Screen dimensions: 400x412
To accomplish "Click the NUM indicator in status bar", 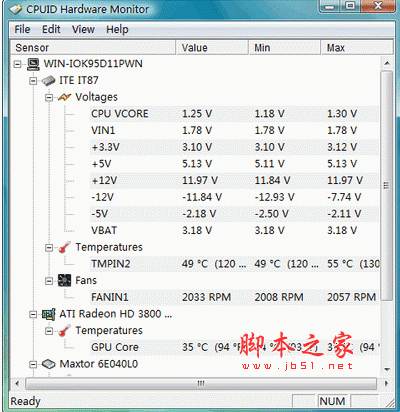I will (332, 401).
